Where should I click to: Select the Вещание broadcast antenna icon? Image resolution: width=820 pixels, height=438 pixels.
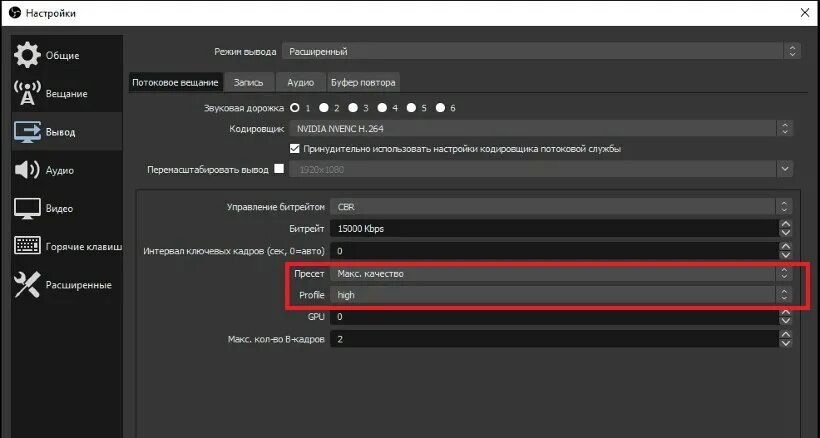click(x=27, y=94)
